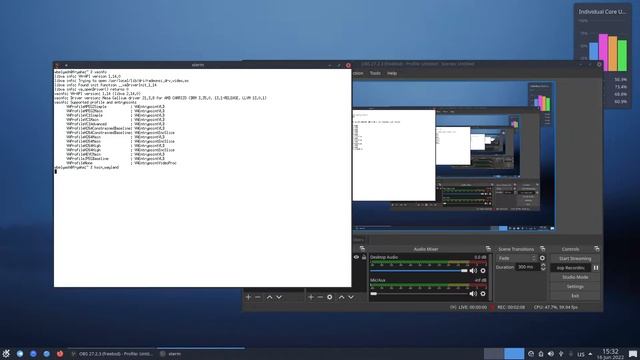Viewport: 640px width, 360px height.
Task: Toggle source visibility eye icon
Action: coord(356,257)
